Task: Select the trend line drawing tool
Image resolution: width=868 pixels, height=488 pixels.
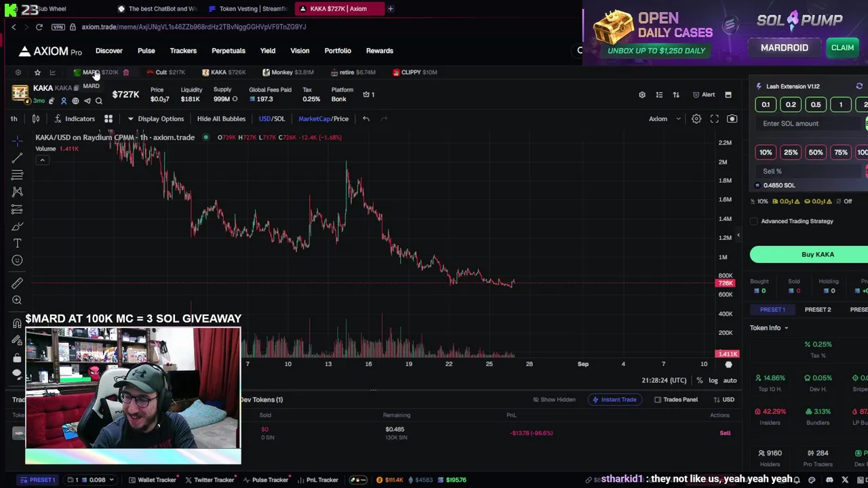Action: tap(18, 158)
